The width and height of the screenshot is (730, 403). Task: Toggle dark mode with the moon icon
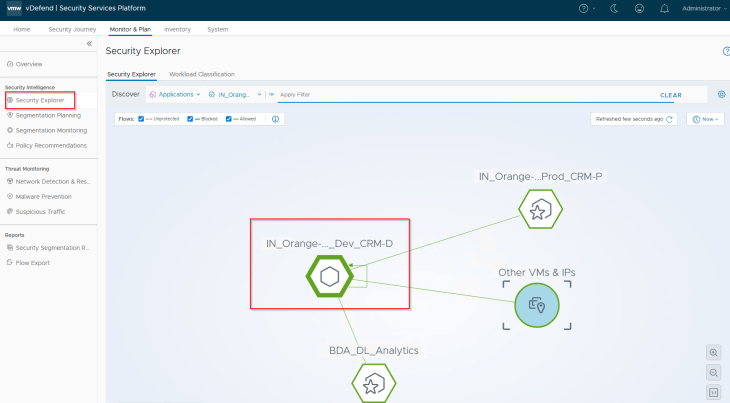point(614,8)
